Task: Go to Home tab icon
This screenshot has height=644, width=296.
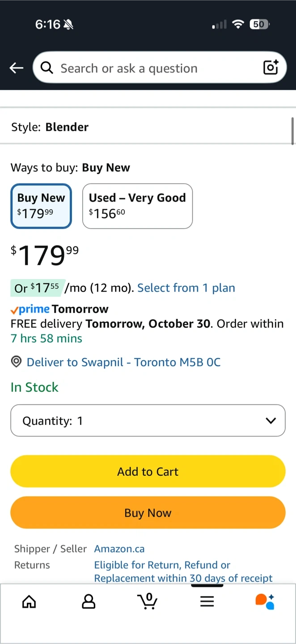Action: (x=29, y=602)
